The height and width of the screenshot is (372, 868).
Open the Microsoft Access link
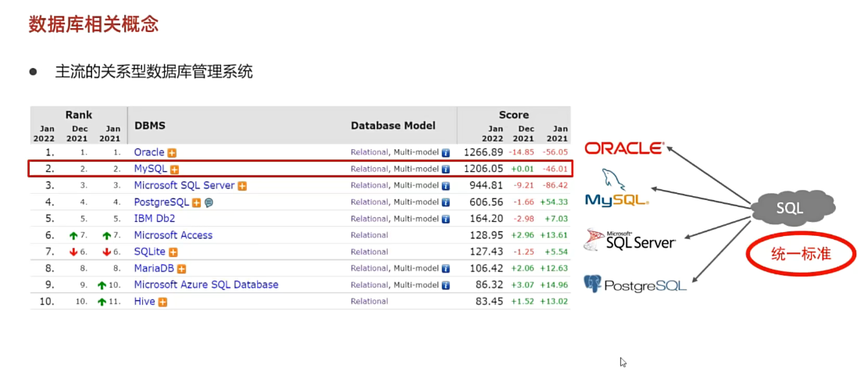(173, 235)
